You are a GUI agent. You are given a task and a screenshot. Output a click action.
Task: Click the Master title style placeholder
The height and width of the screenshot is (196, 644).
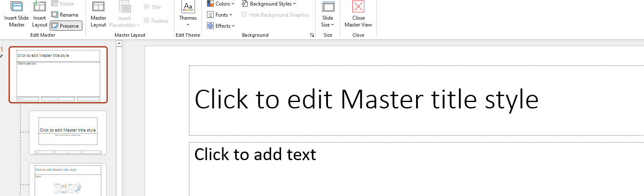tap(417, 100)
